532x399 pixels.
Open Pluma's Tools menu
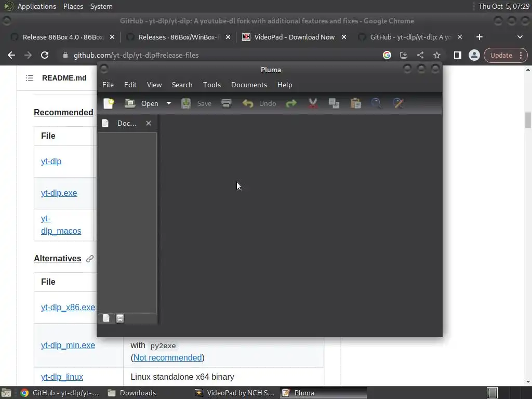(212, 85)
